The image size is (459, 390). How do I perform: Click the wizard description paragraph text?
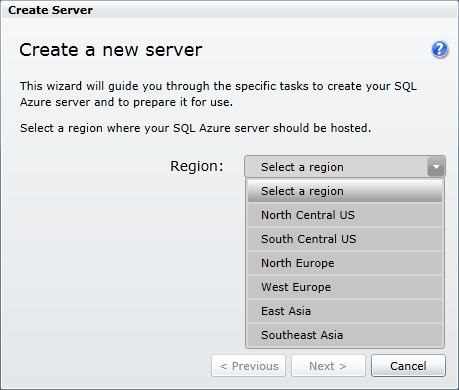pyautogui.click(x=218, y=94)
